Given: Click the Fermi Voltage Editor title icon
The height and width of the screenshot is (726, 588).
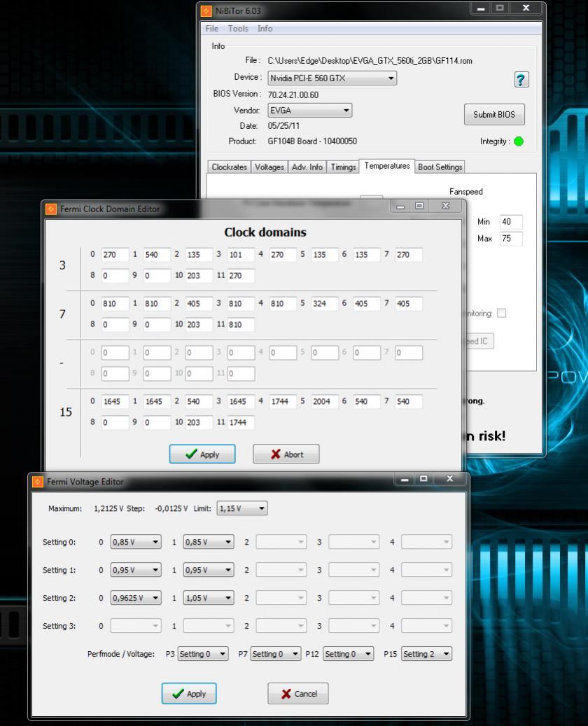Looking at the screenshot, I should point(38,482).
